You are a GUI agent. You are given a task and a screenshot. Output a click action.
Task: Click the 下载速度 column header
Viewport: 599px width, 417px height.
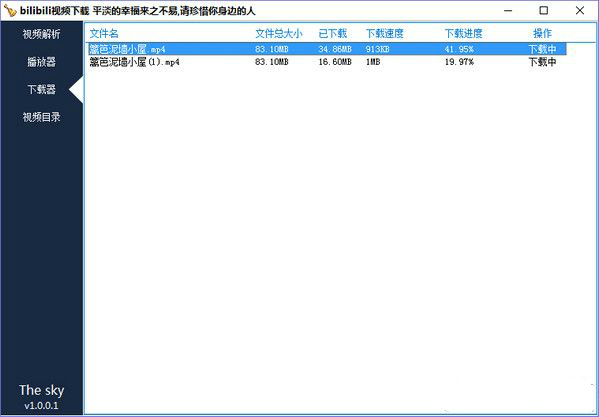[384, 34]
